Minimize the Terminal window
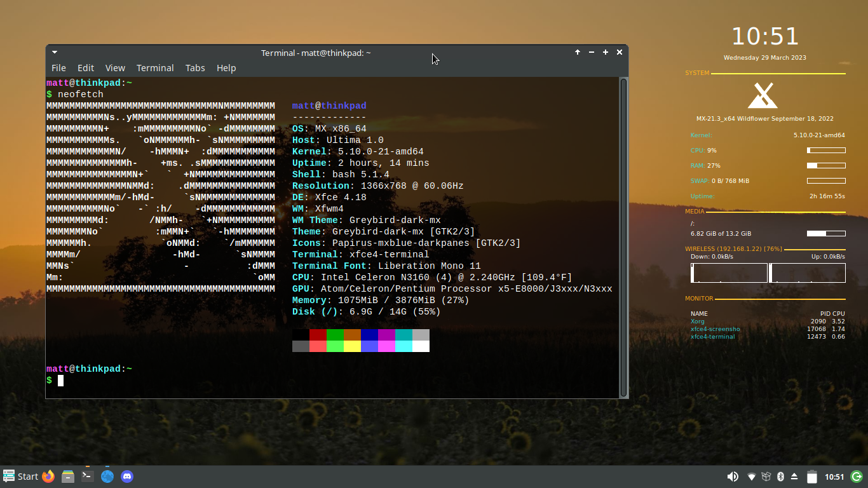 click(x=592, y=52)
